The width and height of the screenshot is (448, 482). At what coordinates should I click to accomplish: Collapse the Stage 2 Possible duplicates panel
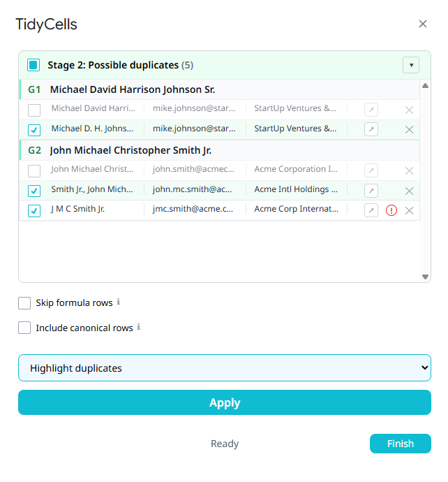pos(411,65)
